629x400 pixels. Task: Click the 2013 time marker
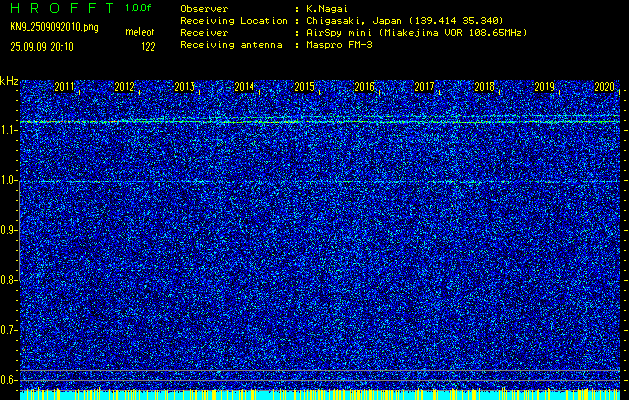point(184,87)
